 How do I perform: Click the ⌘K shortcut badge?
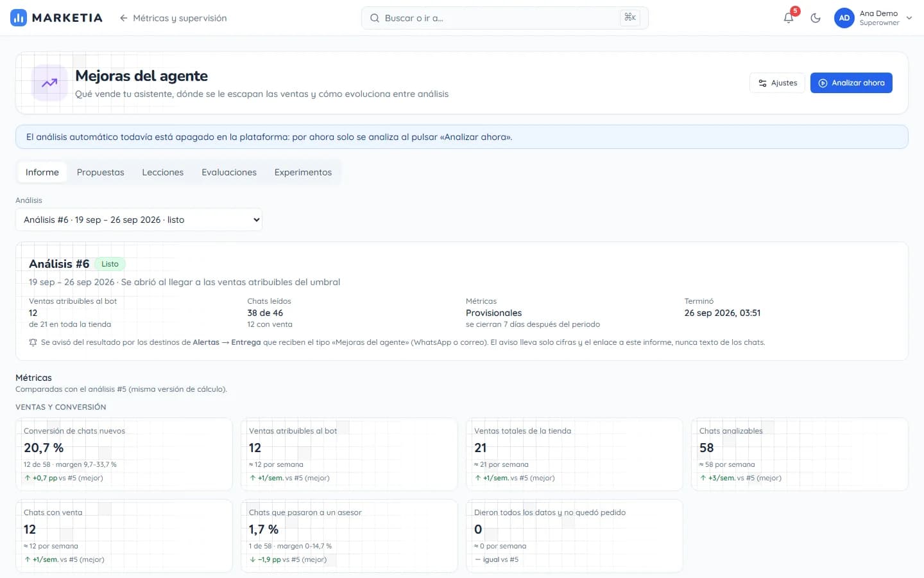pos(630,18)
